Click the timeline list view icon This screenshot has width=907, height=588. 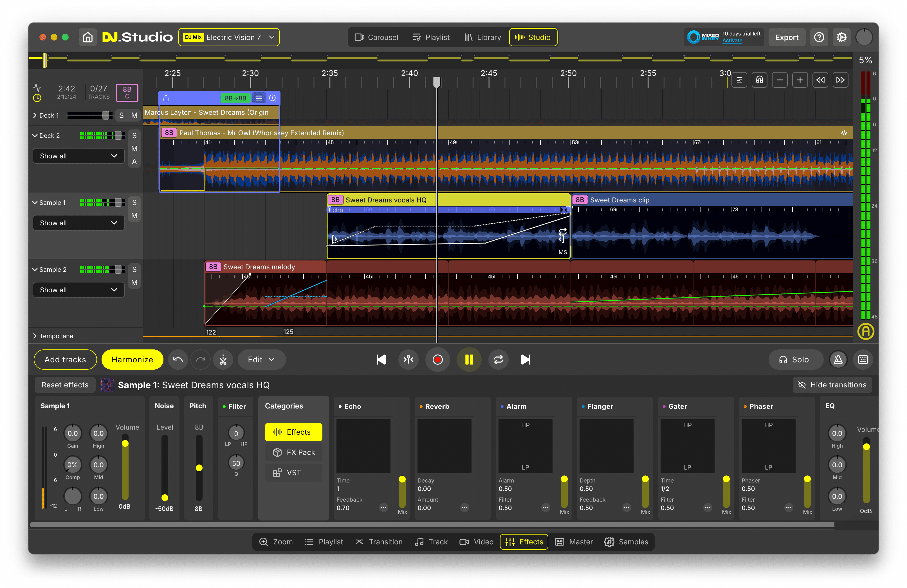[x=739, y=80]
